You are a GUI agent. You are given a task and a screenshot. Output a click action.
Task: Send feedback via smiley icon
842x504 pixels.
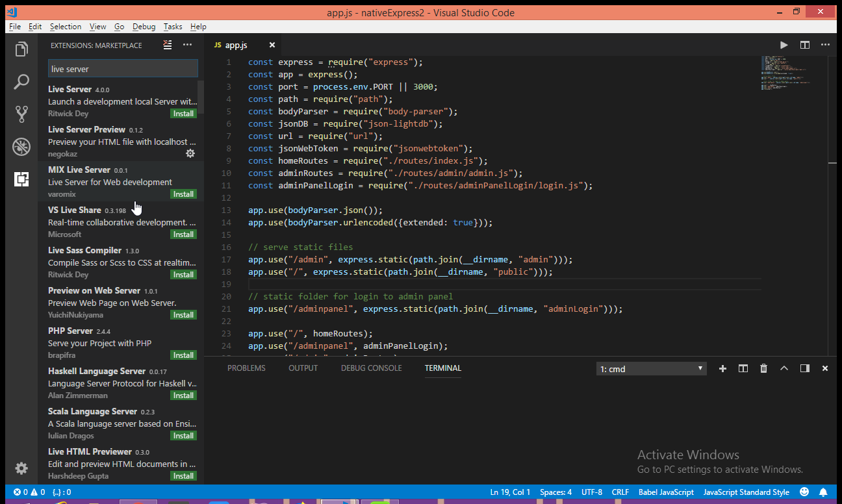point(804,492)
